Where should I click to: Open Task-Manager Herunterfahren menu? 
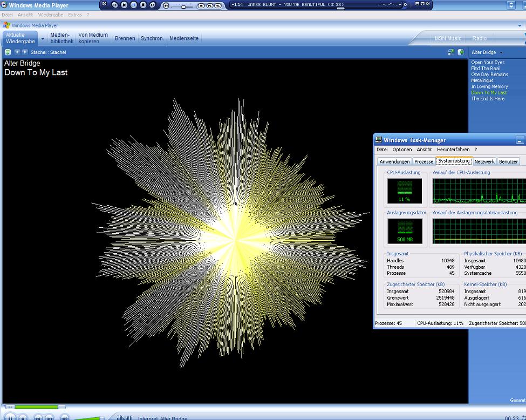[x=453, y=150]
